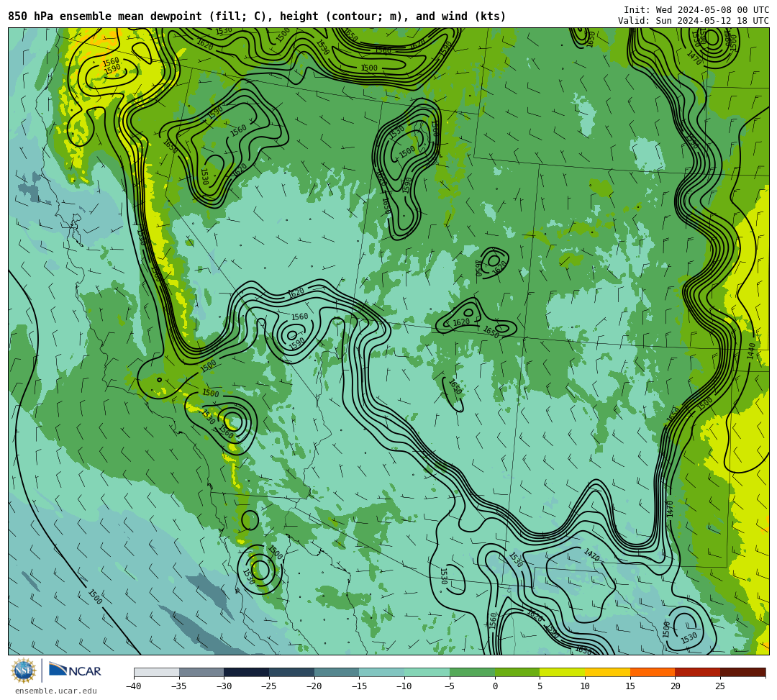The image size is (777, 700).
Task: Click the -25 colorbar tick label
Action: (x=268, y=686)
